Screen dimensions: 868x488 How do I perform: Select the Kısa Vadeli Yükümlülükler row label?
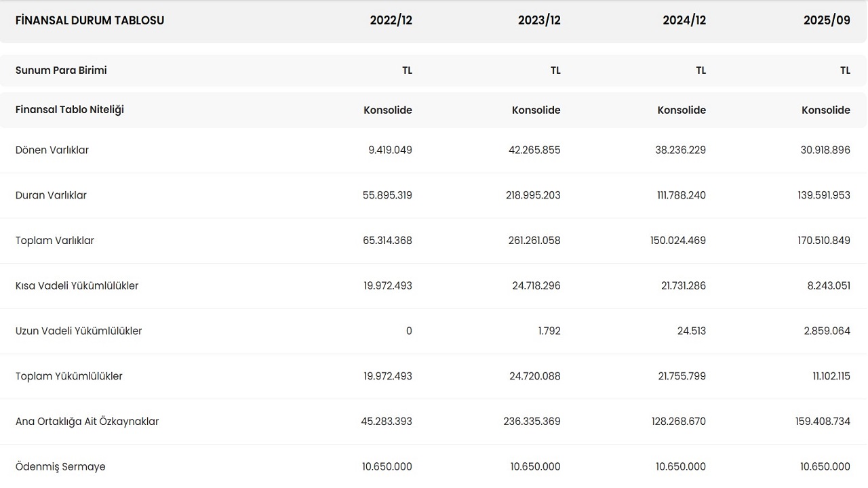point(77,286)
